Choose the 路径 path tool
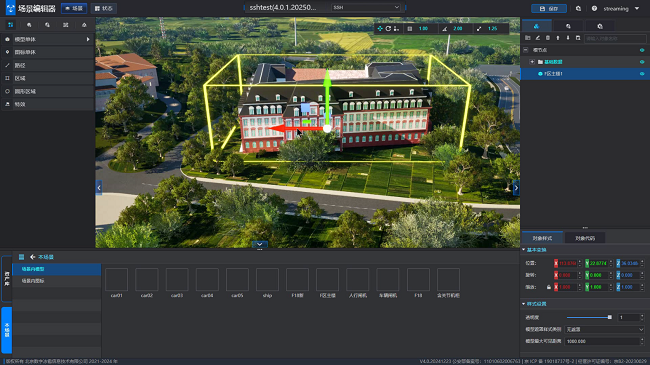 [47, 65]
